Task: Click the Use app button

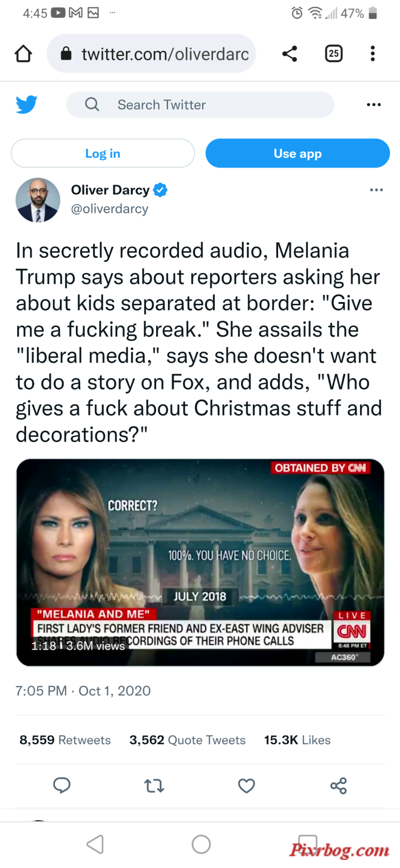Action: [298, 154]
